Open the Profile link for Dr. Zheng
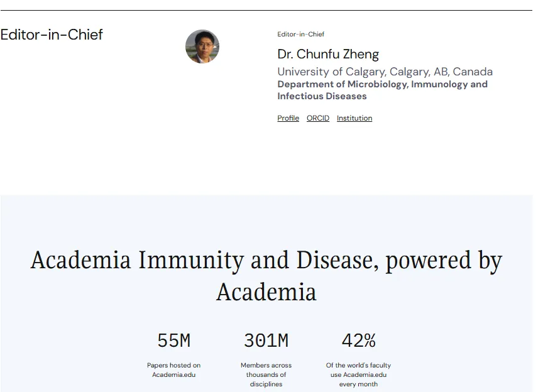This screenshot has width=543, height=392. click(x=288, y=118)
